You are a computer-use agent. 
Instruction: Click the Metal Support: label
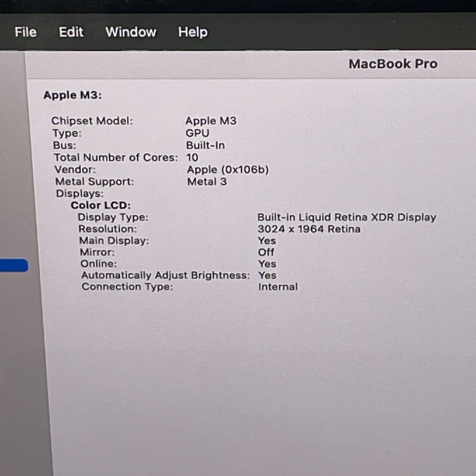click(95, 182)
